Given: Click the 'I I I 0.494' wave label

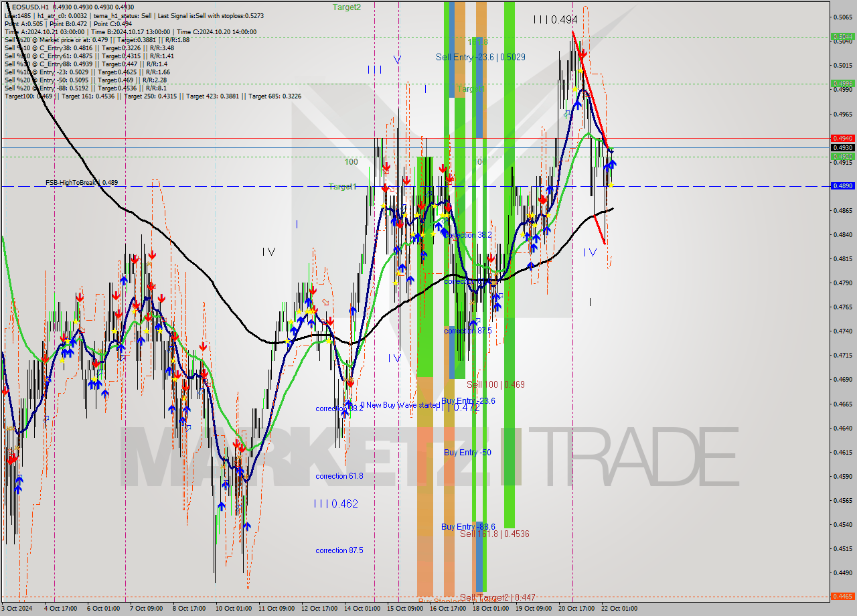Looking at the screenshot, I should click(x=556, y=19).
